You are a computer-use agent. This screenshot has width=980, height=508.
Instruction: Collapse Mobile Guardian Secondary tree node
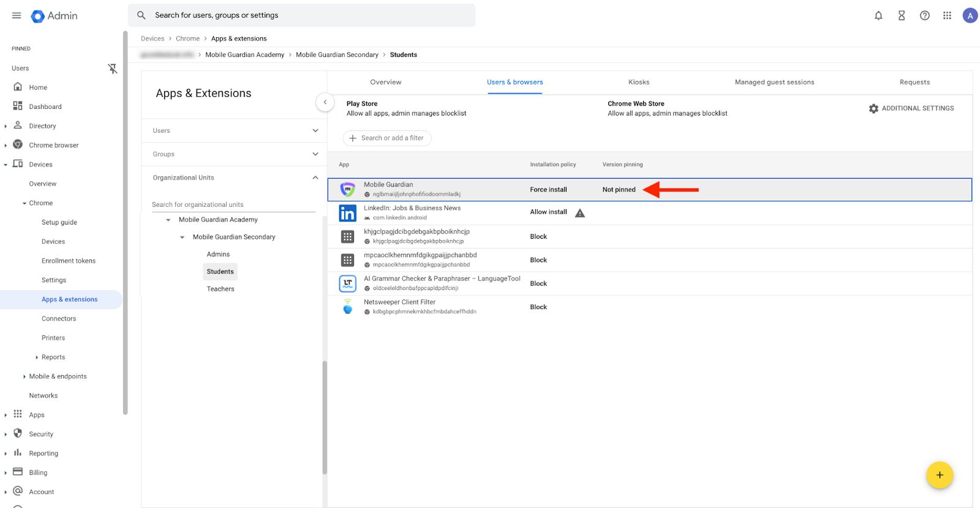tap(182, 237)
